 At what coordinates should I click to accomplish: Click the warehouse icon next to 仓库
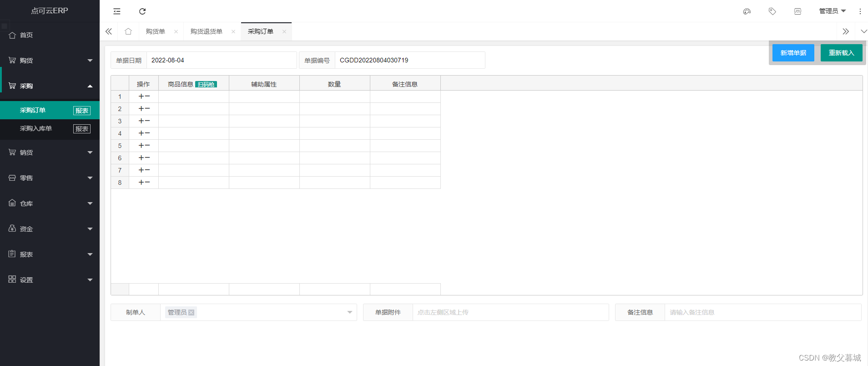(x=12, y=203)
